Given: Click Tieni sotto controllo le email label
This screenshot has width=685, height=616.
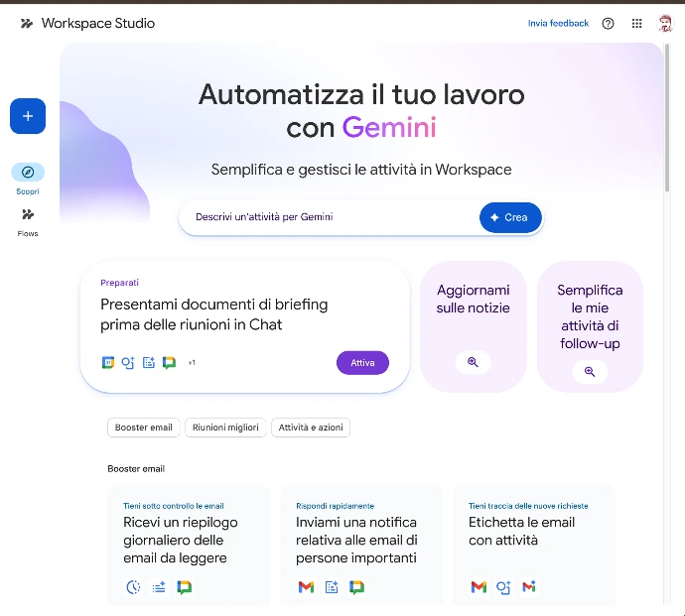Looking at the screenshot, I should (x=174, y=506).
